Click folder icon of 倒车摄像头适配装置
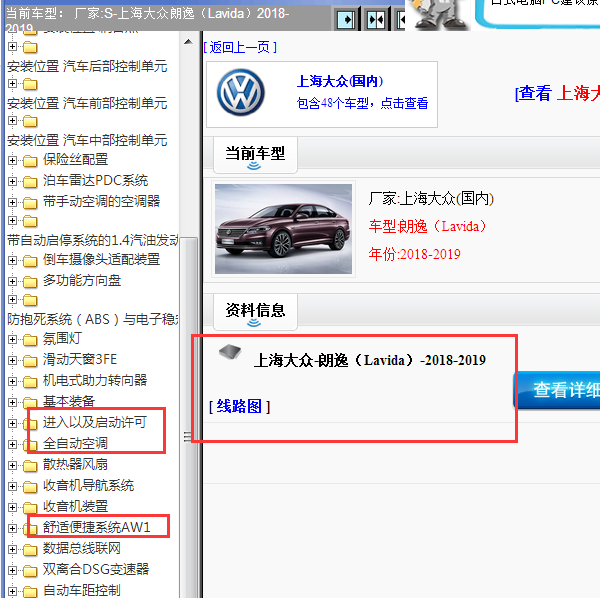 coord(30,261)
